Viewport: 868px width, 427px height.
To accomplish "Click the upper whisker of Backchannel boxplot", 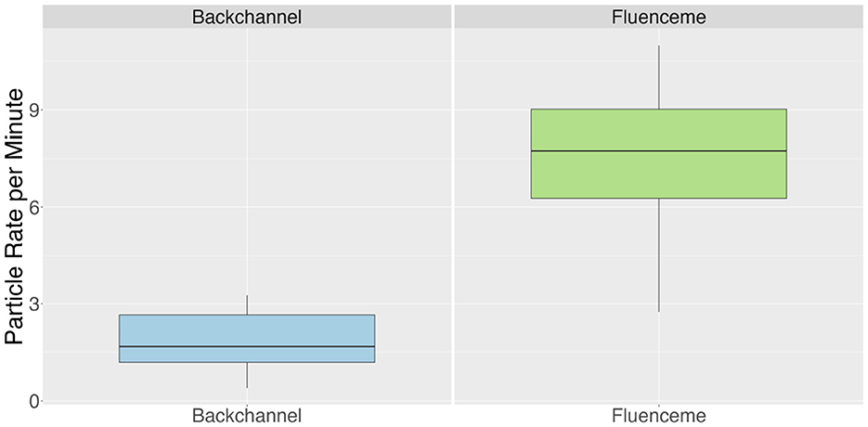I will (x=247, y=304).
